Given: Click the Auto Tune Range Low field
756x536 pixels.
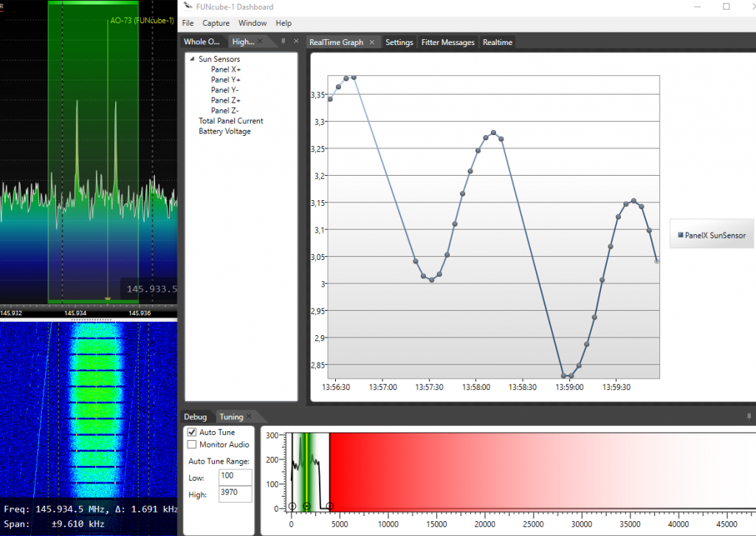Looking at the screenshot, I should point(236,476).
